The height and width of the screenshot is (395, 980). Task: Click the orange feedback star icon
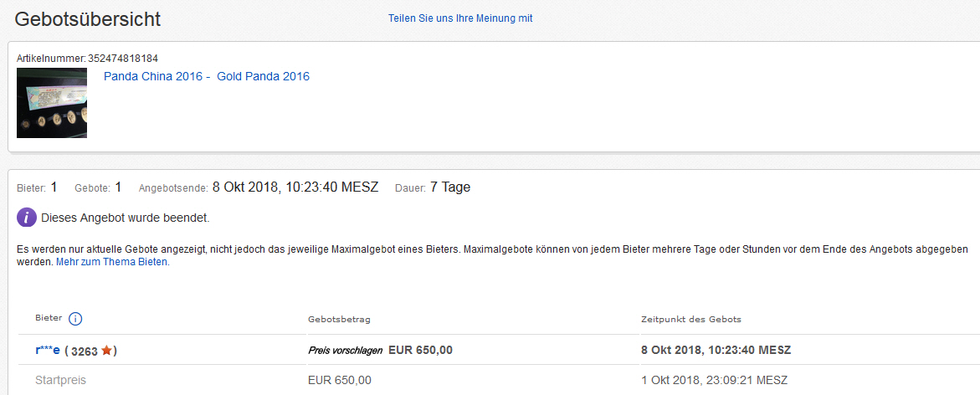pyautogui.click(x=106, y=351)
